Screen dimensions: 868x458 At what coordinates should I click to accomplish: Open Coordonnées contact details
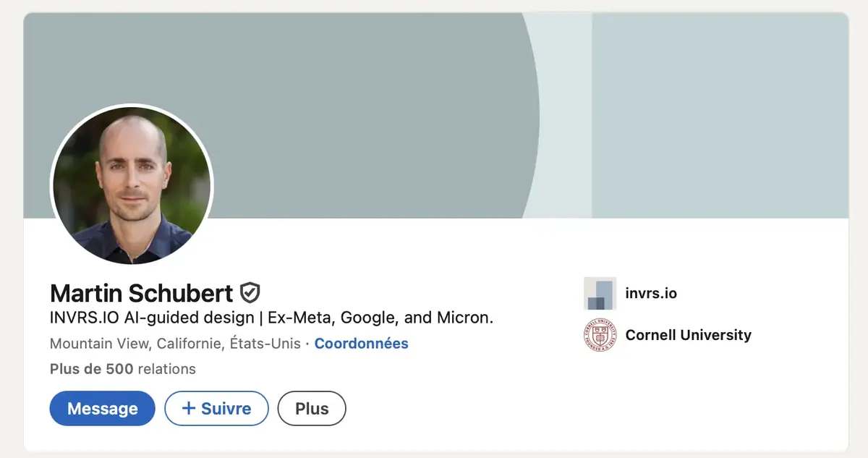click(361, 343)
